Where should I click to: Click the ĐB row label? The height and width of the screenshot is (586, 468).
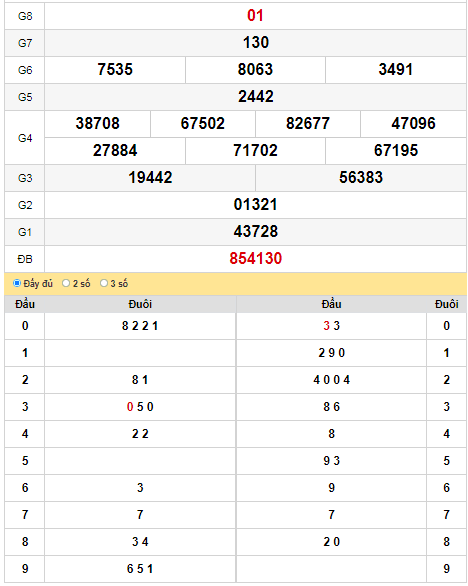[25, 259]
